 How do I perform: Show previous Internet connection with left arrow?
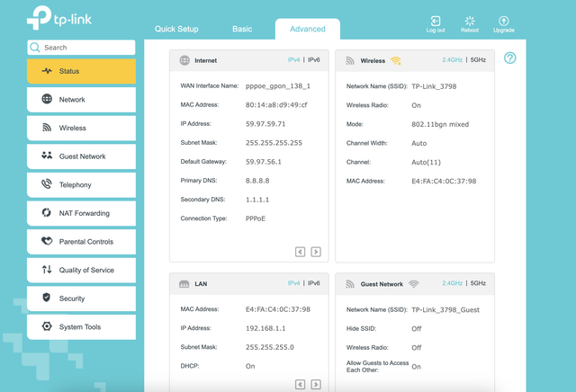tap(300, 252)
